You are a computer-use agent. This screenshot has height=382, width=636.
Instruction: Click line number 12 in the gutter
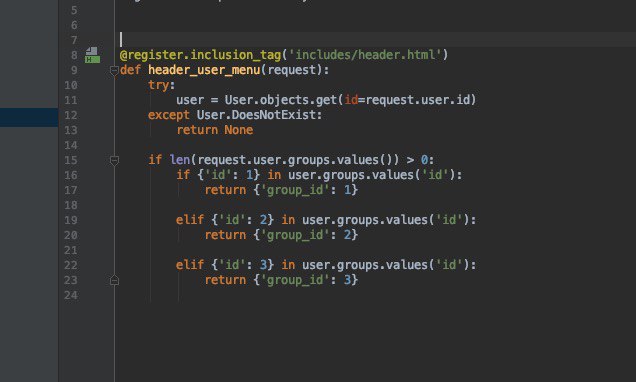[x=71, y=116]
